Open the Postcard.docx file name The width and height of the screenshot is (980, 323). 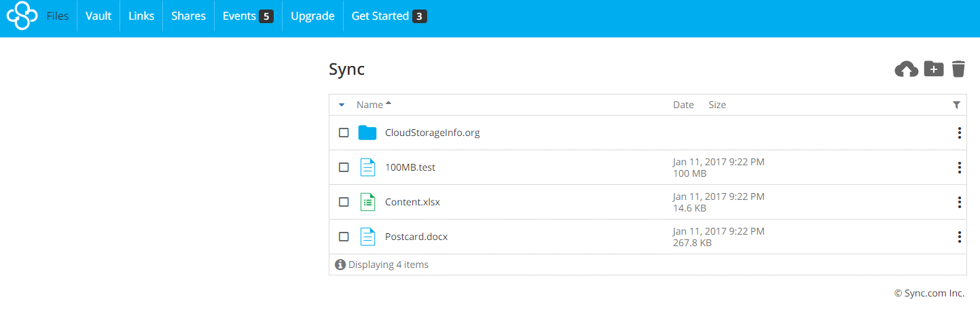click(416, 237)
